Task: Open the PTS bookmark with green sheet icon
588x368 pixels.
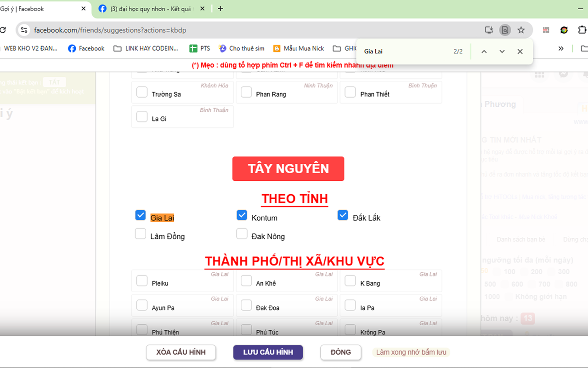Action: coord(200,48)
